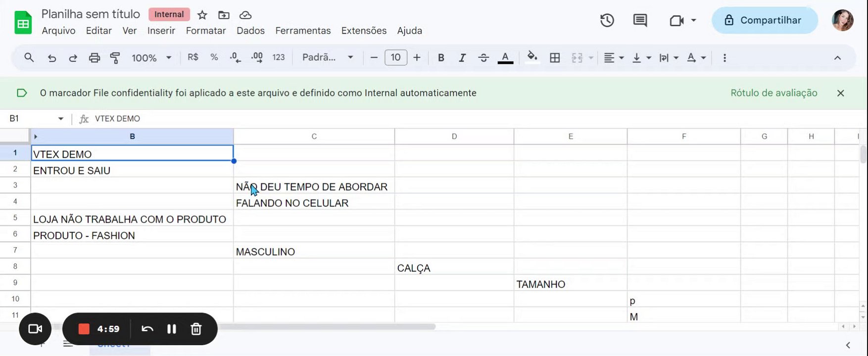Click the font size input field
This screenshot has height=356, width=868.
pyautogui.click(x=395, y=58)
